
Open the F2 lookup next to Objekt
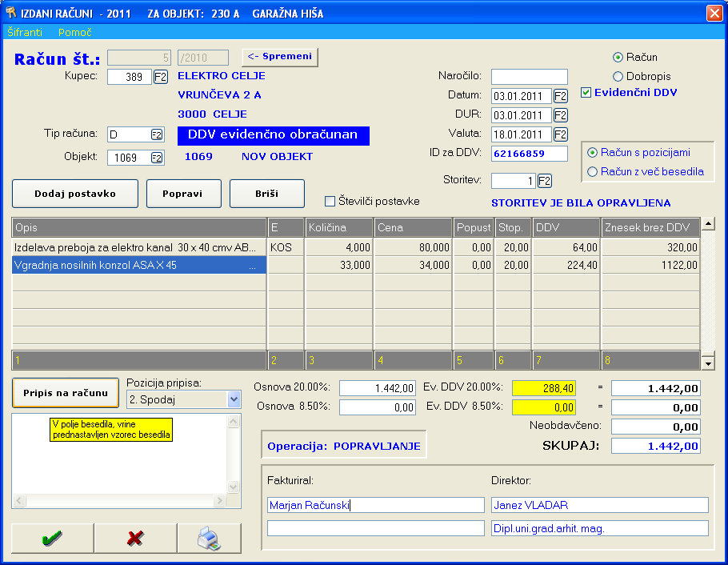point(157,158)
